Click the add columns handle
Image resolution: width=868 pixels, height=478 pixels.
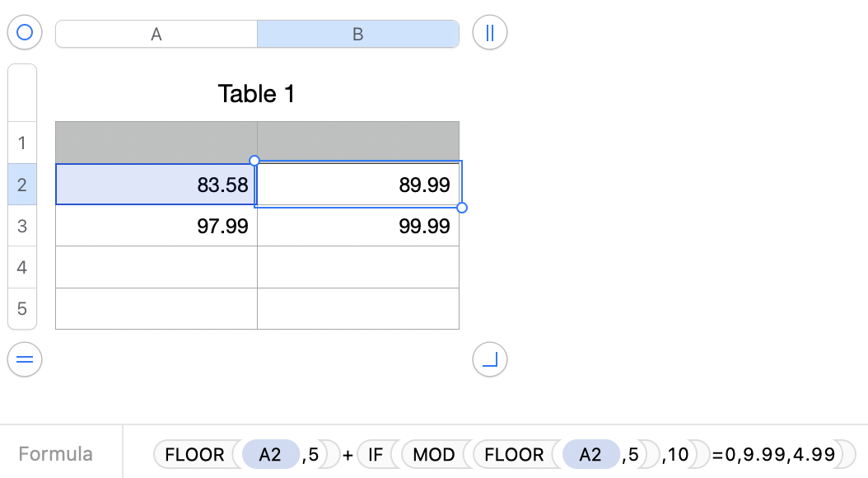(490, 33)
